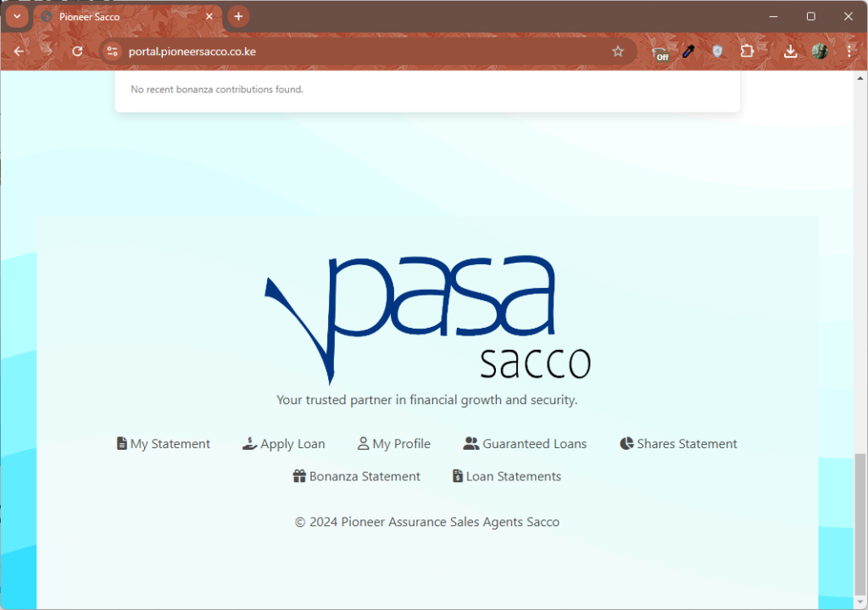Open site information icon in address bar
The image size is (868, 610).
click(113, 52)
